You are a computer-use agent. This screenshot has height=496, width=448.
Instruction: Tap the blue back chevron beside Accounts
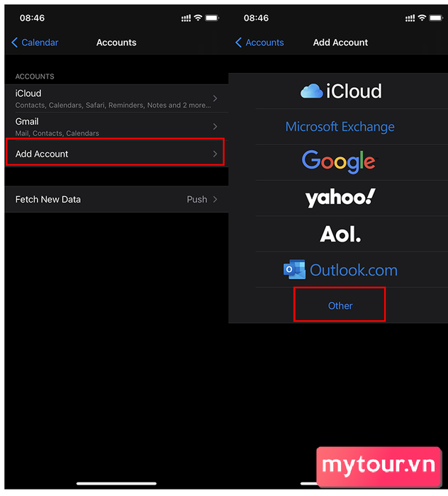[x=239, y=43]
